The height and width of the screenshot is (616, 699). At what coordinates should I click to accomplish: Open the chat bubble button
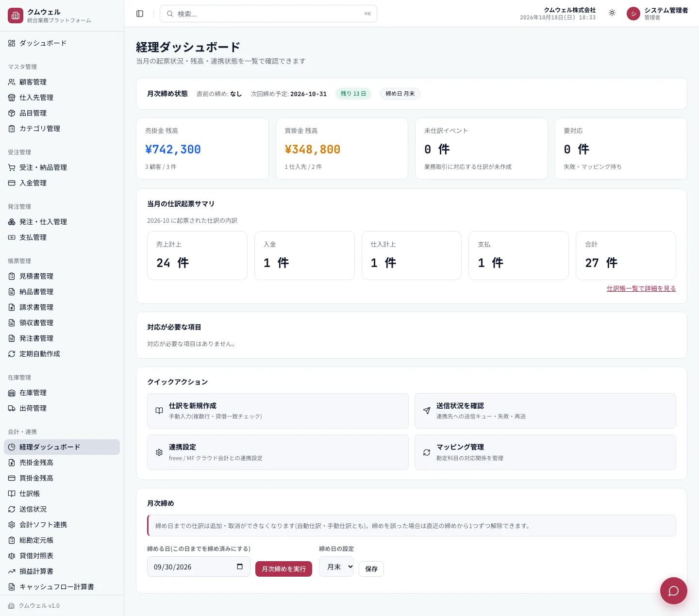click(673, 590)
